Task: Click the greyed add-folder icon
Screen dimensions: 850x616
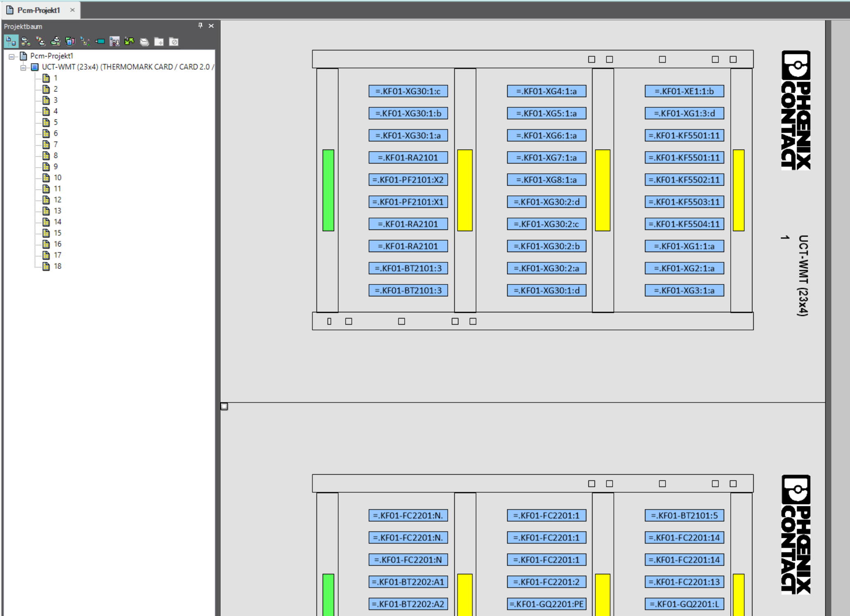Action: [x=159, y=41]
